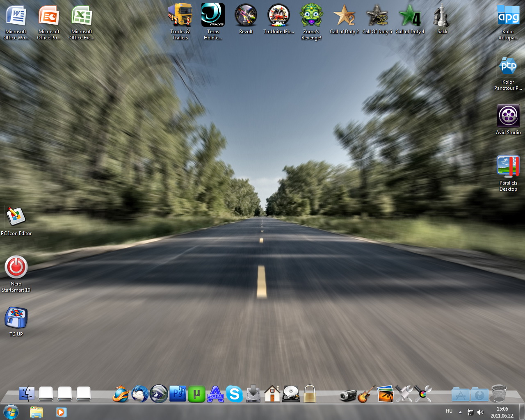Image resolution: width=525 pixels, height=420 pixels.
Task: Launch Zuma's Revenge! shortcut
Action: 311,23
